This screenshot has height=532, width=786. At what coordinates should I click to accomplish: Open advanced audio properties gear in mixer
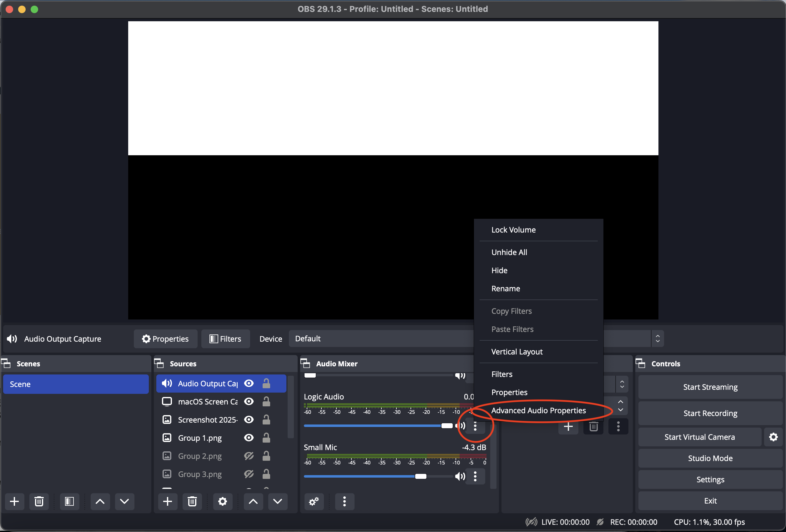pos(314,501)
